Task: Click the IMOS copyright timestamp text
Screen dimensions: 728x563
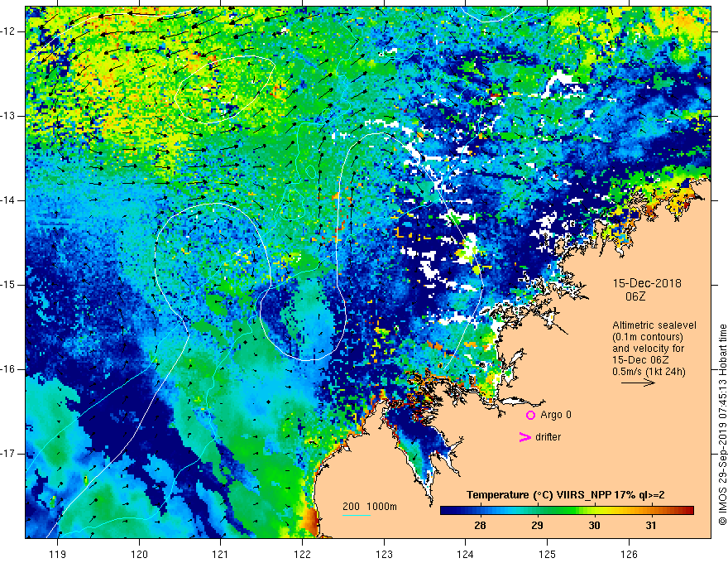Action: pyautogui.click(x=722, y=425)
